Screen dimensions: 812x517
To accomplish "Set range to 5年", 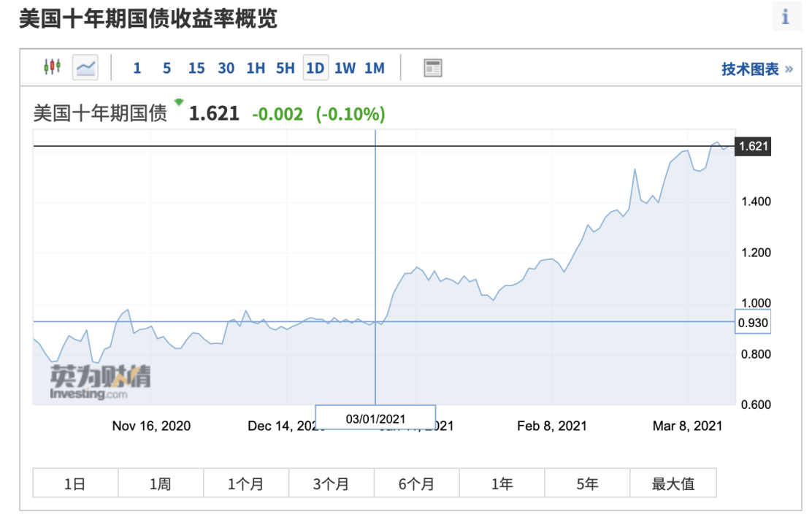I will [x=587, y=483].
